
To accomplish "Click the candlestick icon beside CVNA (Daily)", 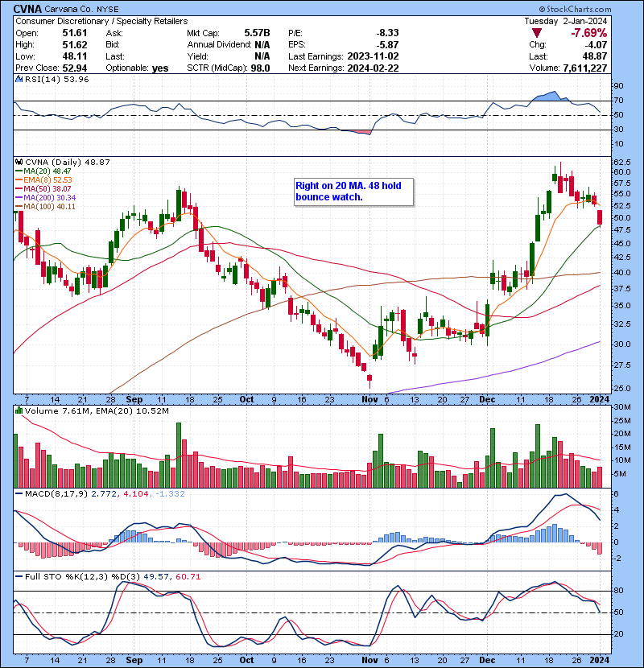I will (x=19, y=162).
